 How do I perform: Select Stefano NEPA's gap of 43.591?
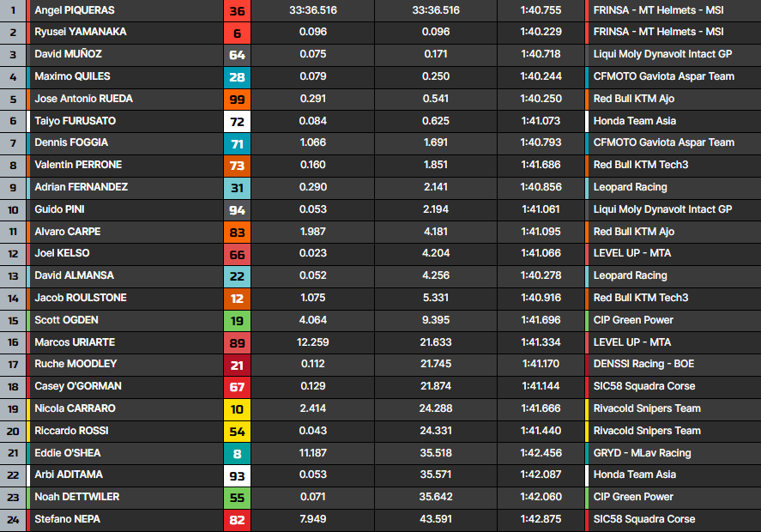436,519
